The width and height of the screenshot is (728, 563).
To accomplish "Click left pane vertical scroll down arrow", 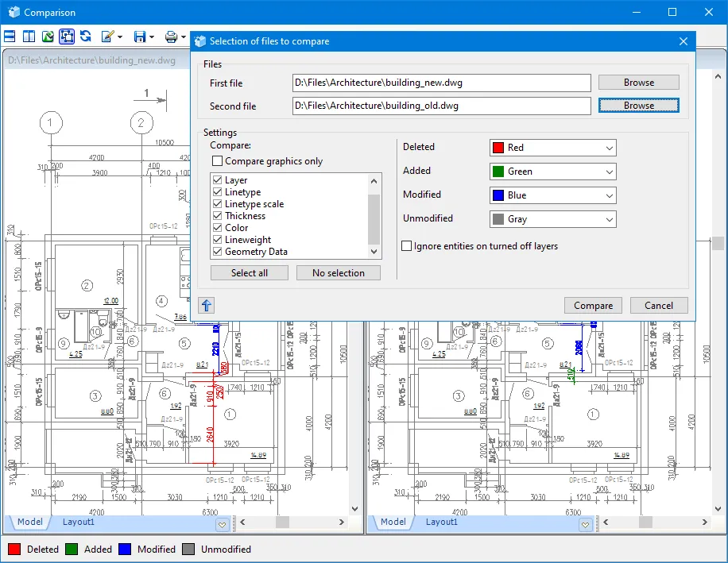I will (354, 509).
